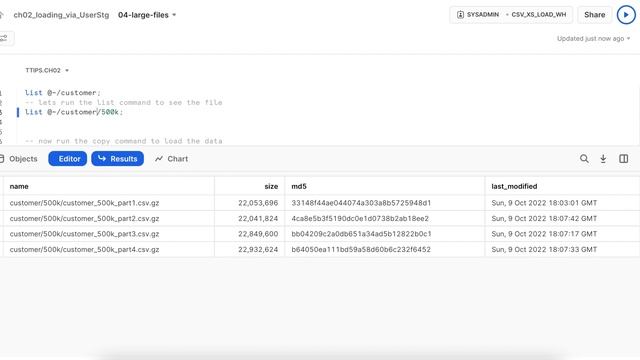Toggle the Editor pane
This screenshot has height=360, width=640.
point(68,159)
